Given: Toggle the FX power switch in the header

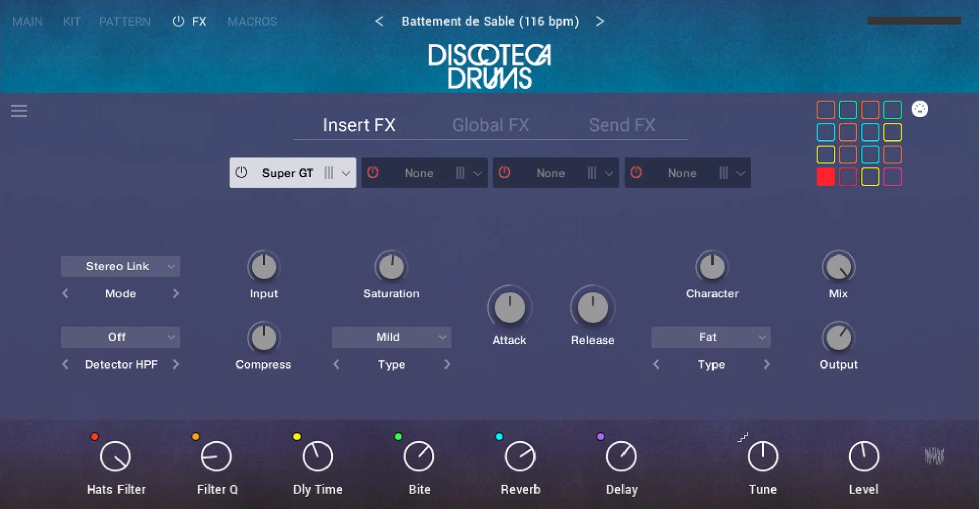Looking at the screenshot, I should pyautogui.click(x=177, y=21).
